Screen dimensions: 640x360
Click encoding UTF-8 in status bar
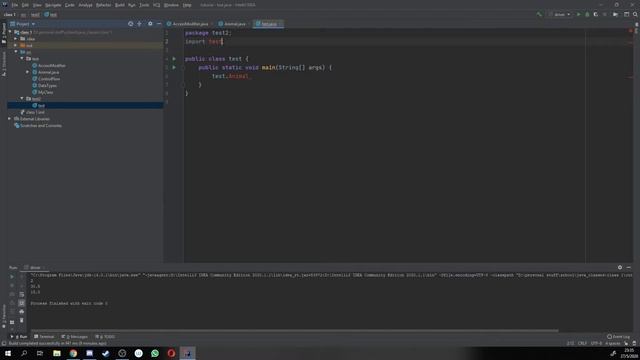pos(596,343)
